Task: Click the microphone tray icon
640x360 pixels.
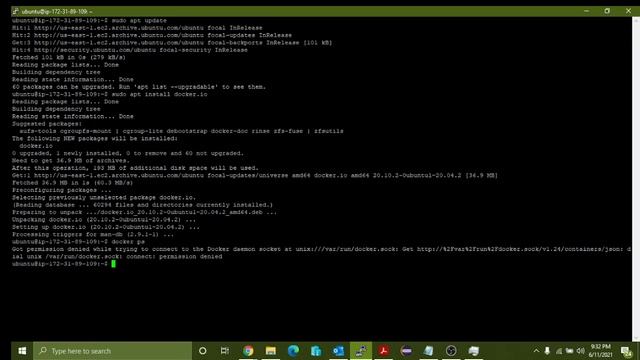Action: point(547,351)
